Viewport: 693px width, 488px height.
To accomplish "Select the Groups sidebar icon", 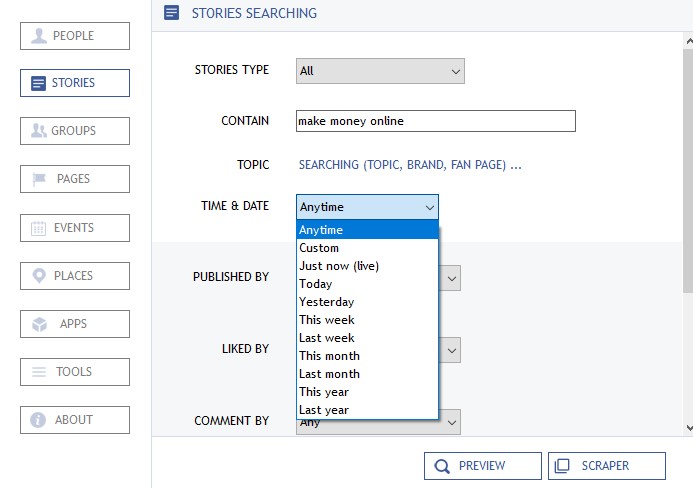I will coord(39,131).
